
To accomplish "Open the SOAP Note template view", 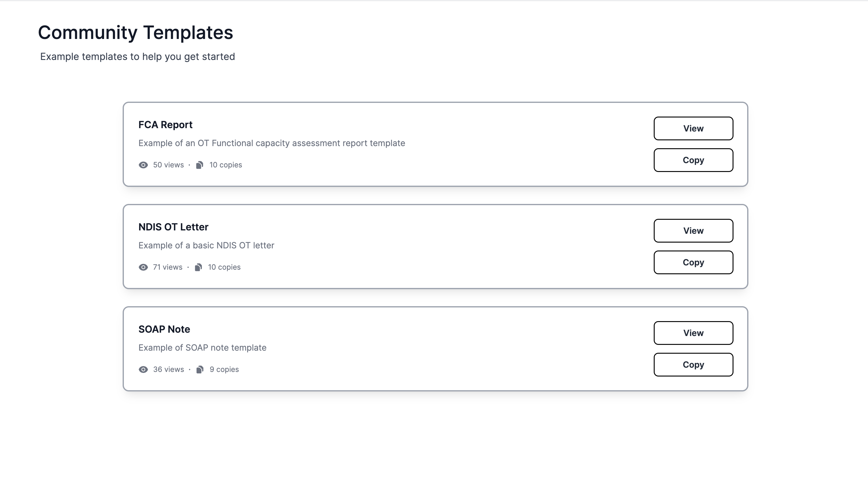I will (693, 333).
